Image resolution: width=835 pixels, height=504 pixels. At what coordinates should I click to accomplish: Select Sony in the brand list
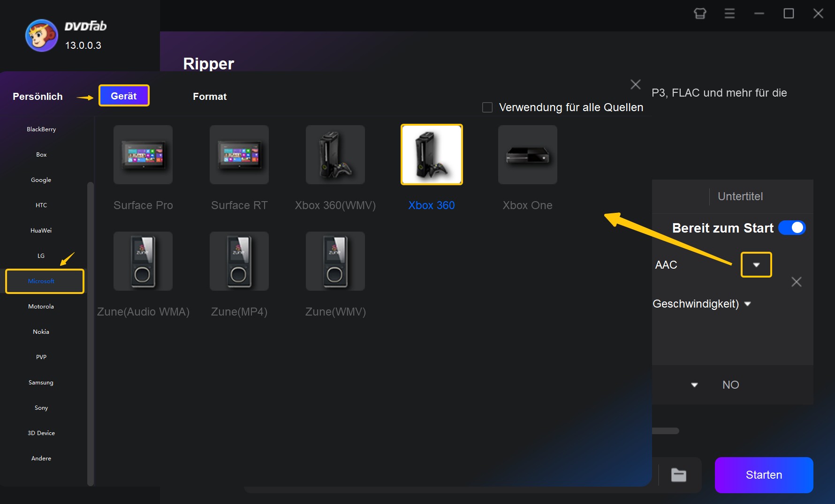[x=41, y=408]
